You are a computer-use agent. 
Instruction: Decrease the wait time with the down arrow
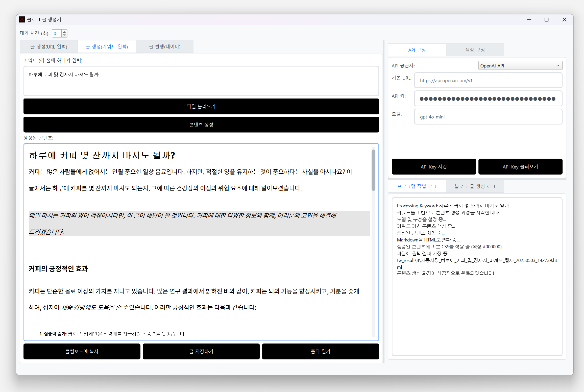point(64,35)
